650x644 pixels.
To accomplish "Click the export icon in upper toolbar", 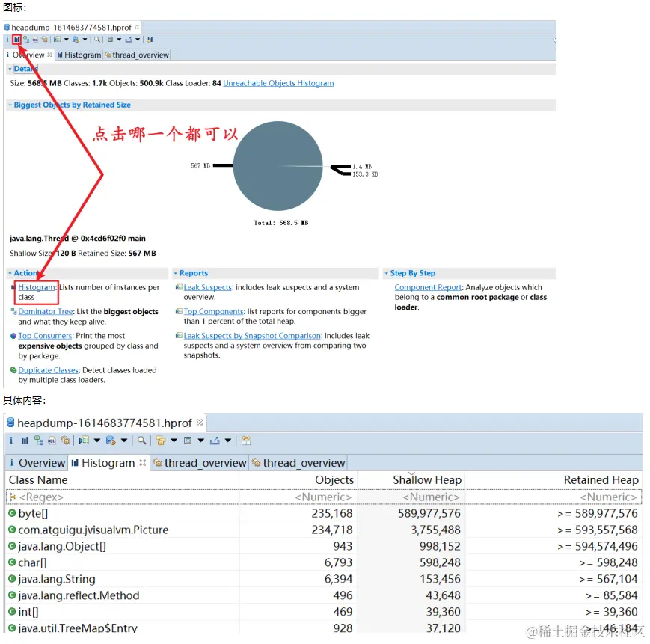I will pos(129,40).
